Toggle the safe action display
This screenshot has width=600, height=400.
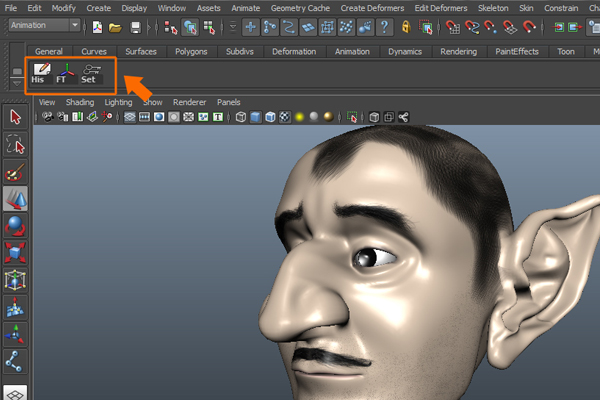[x=203, y=117]
